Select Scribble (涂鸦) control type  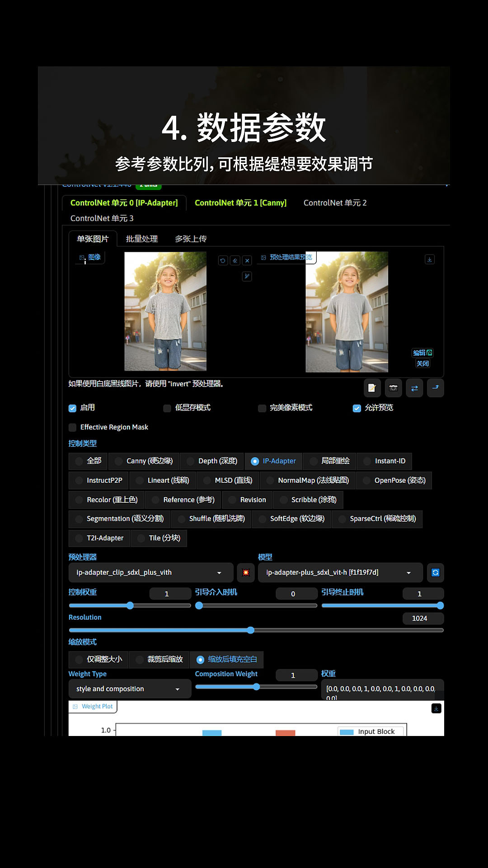pos(308,500)
